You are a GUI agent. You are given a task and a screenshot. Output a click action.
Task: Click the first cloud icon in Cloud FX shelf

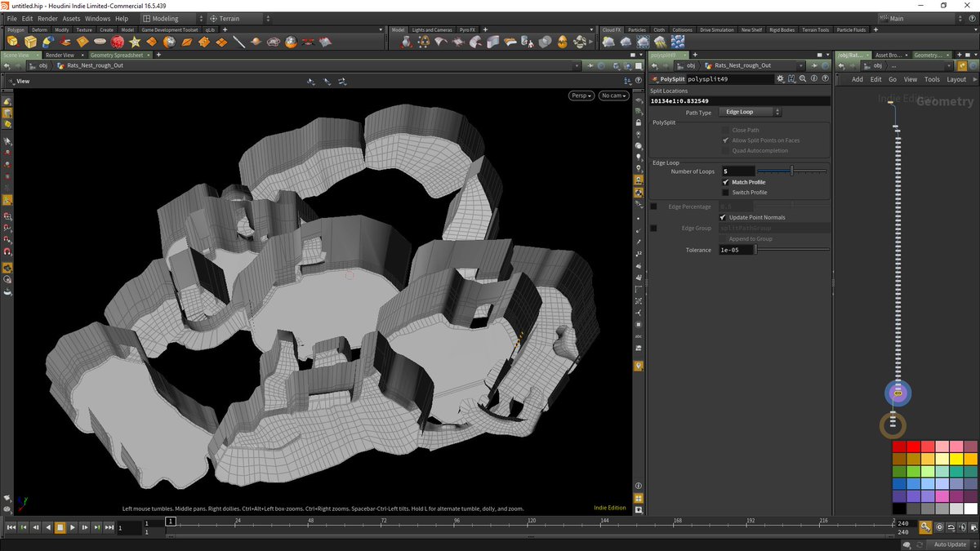coord(609,42)
